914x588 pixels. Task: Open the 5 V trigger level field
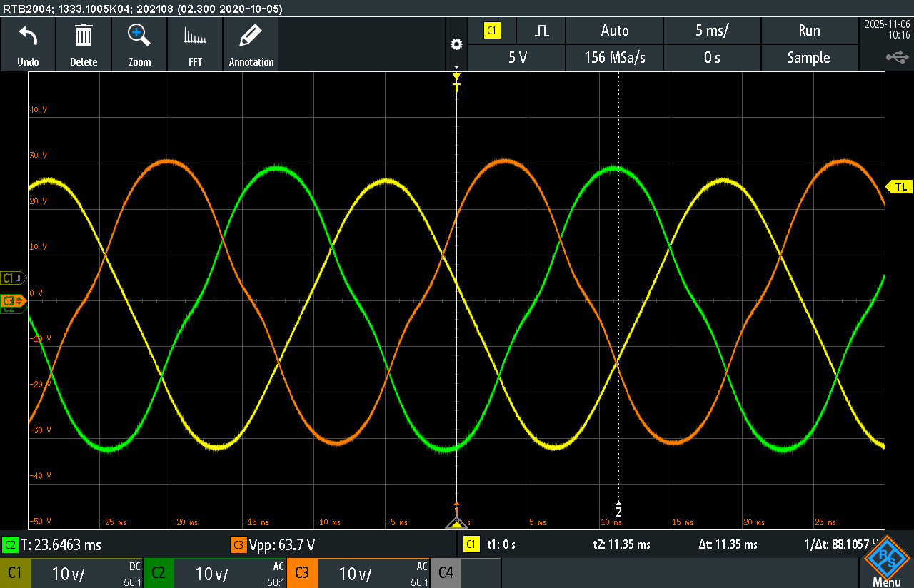[517, 58]
